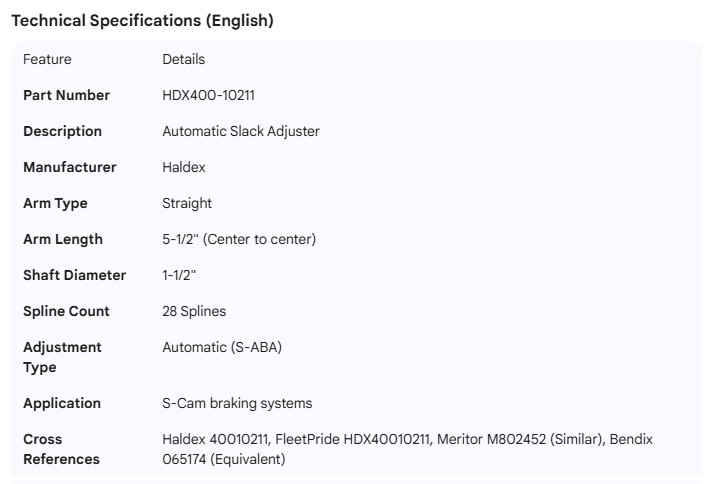Click the Haldex manufacturer value
This screenshot has width=712, height=484.
pyautogui.click(x=184, y=167)
